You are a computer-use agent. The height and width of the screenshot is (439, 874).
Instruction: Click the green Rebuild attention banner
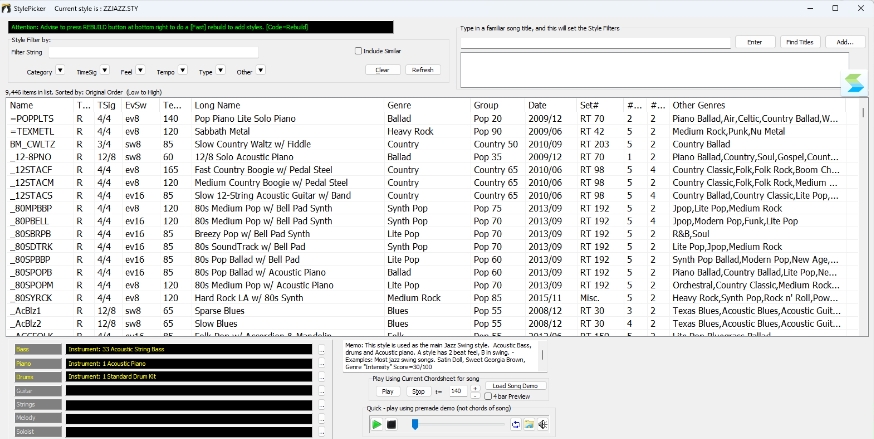tap(201, 27)
